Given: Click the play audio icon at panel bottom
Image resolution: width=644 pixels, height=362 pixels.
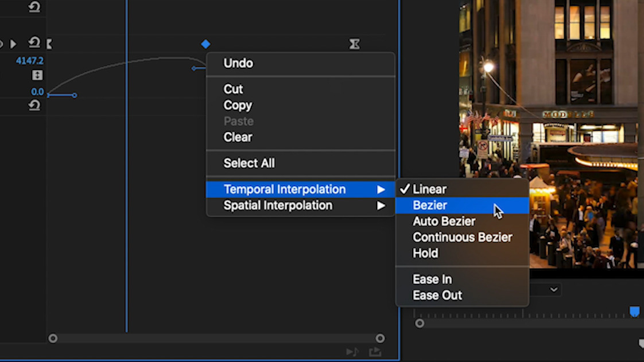Looking at the screenshot, I should tap(352, 352).
